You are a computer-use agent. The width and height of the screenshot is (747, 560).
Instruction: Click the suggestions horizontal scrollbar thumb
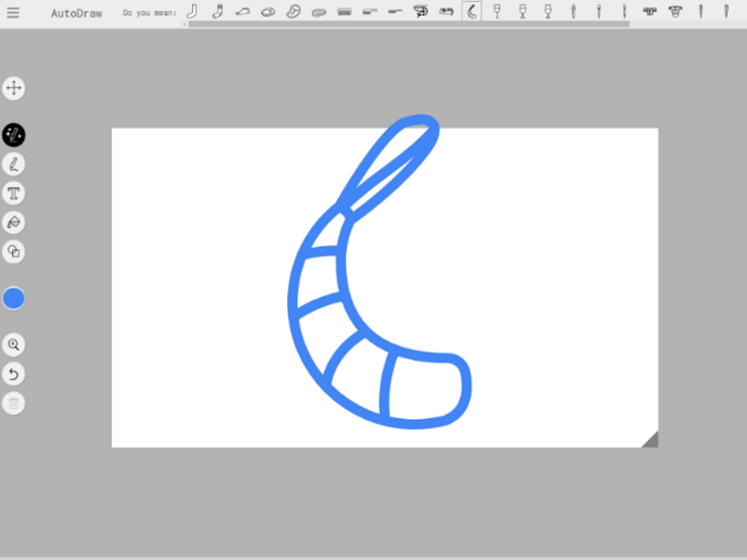click(x=409, y=24)
